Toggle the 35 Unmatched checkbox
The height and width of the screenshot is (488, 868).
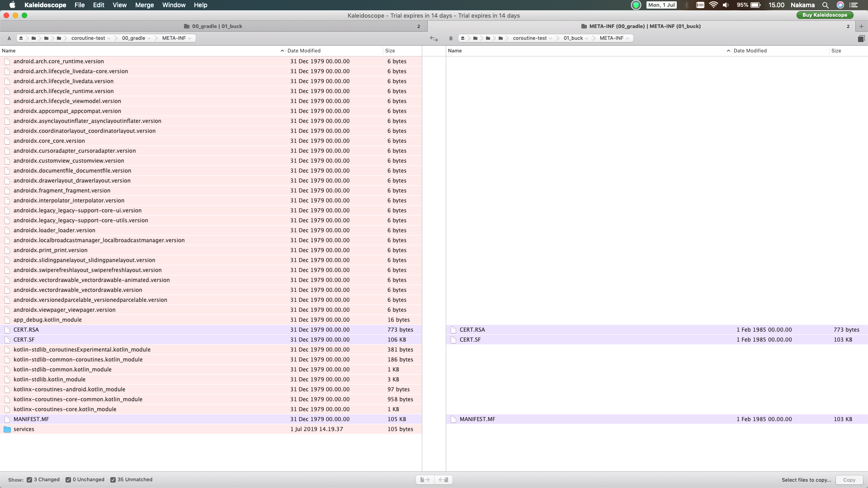113,480
